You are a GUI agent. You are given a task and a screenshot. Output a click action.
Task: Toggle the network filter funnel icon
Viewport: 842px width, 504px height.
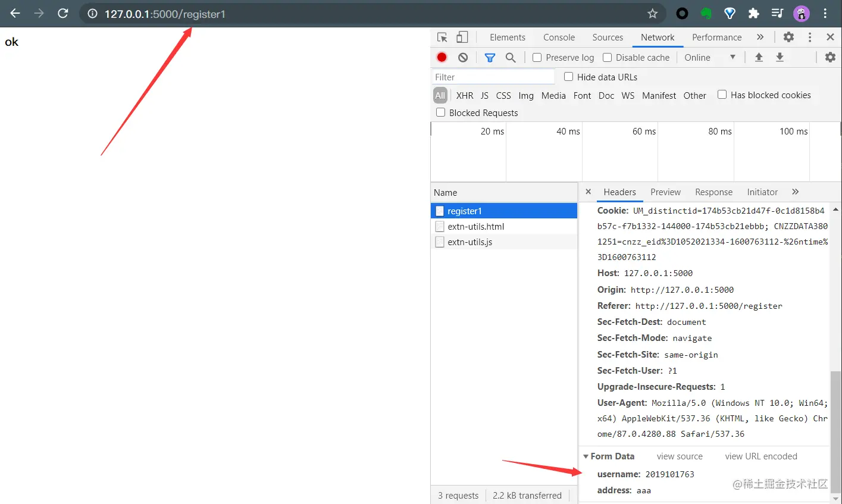490,58
